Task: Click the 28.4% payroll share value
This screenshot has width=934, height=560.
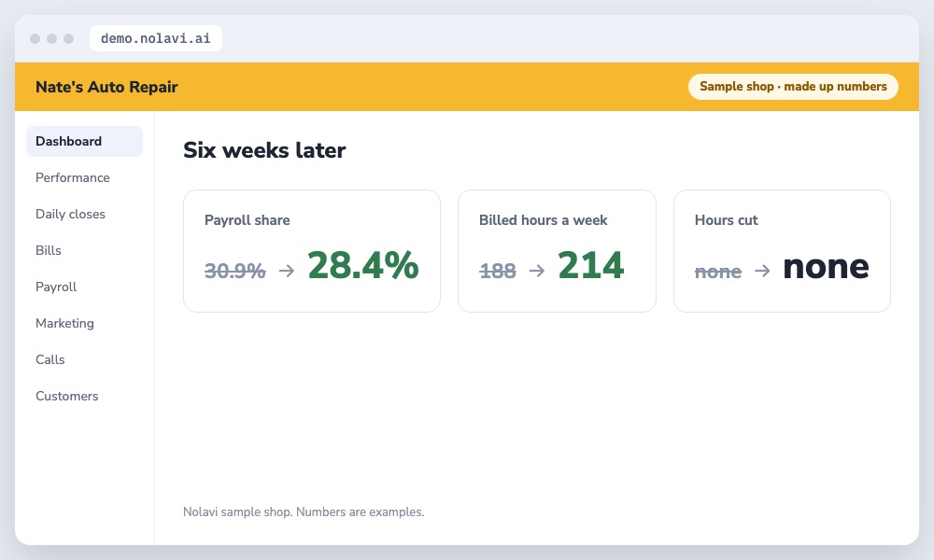Action: click(x=362, y=265)
